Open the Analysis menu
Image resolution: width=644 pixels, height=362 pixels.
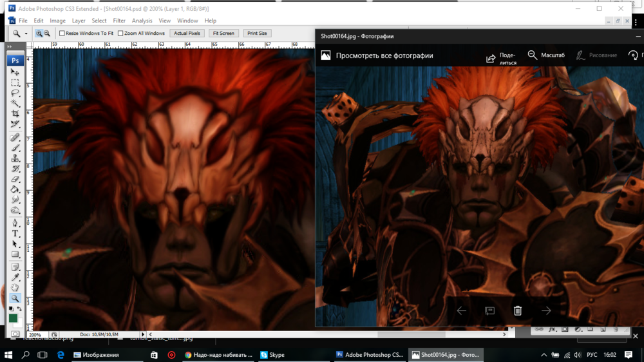tap(142, 21)
